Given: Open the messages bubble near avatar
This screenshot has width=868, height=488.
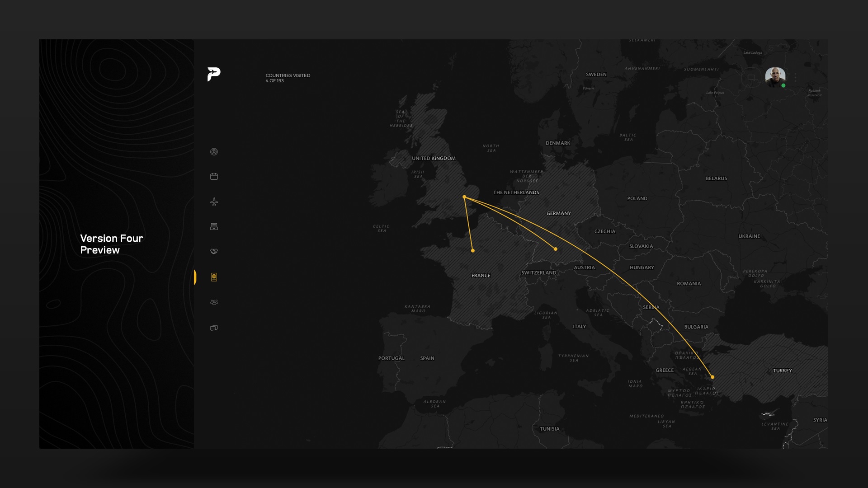Looking at the screenshot, I should [751, 77].
